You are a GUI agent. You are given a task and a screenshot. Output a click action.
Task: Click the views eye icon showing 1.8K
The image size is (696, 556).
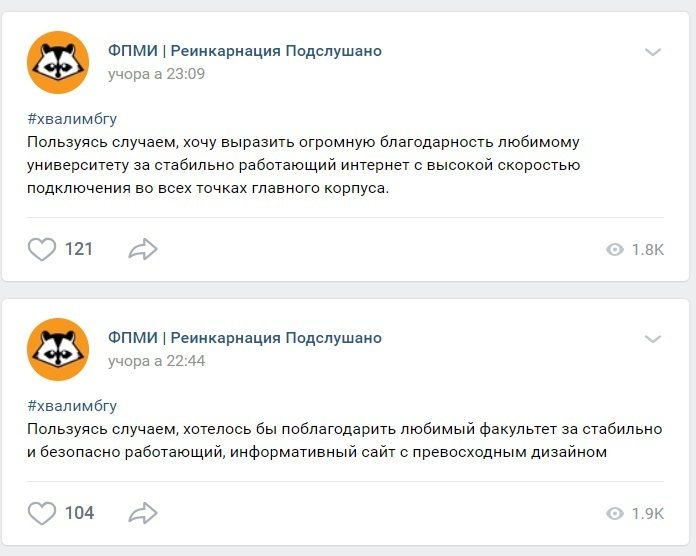tap(615, 250)
